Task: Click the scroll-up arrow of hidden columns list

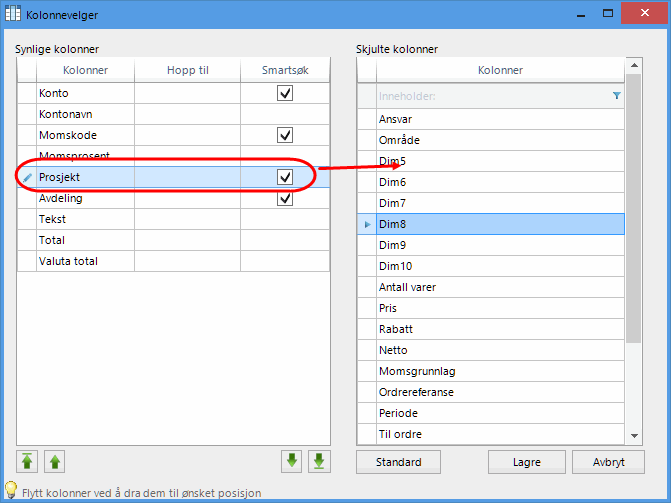Action: tap(634, 66)
